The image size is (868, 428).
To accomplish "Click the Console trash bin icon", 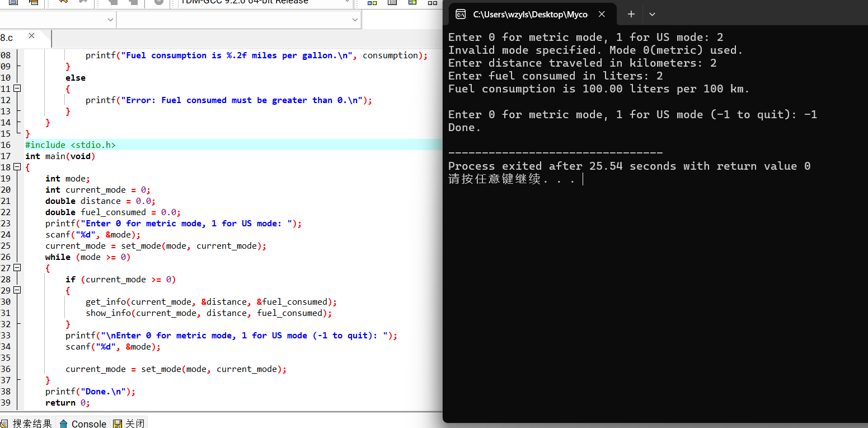I will (x=64, y=424).
